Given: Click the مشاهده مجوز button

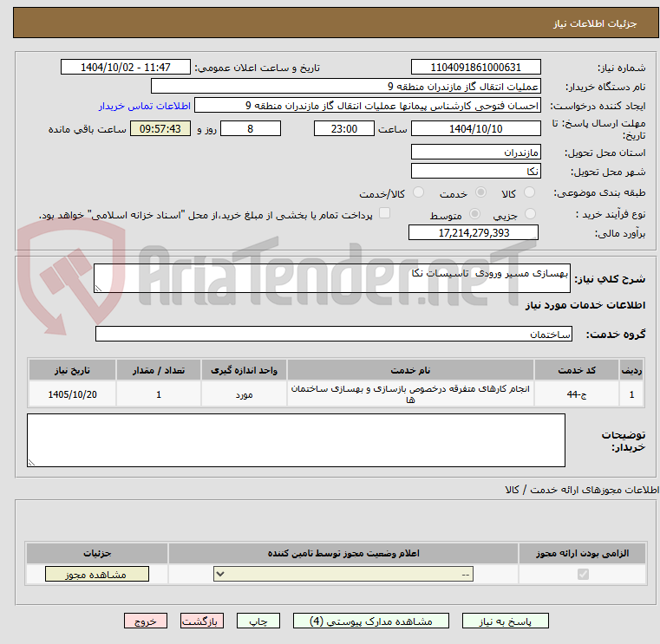Looking at the screenshot, I should point(97,574).
